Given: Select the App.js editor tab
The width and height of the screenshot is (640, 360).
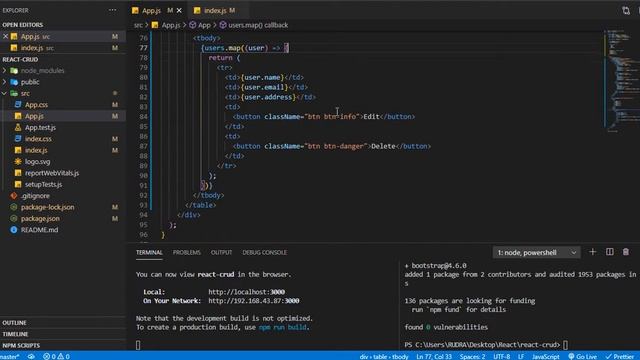Looking at the screenshot, I should pyautogui.click(x=151, y=11).
